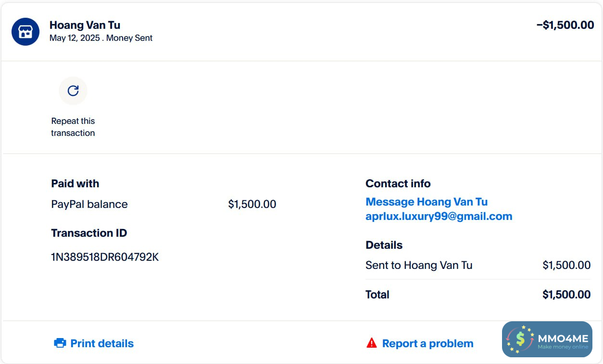Click the Transaction ID heading
The image size is (603, 364).
[x=89, y=233]
